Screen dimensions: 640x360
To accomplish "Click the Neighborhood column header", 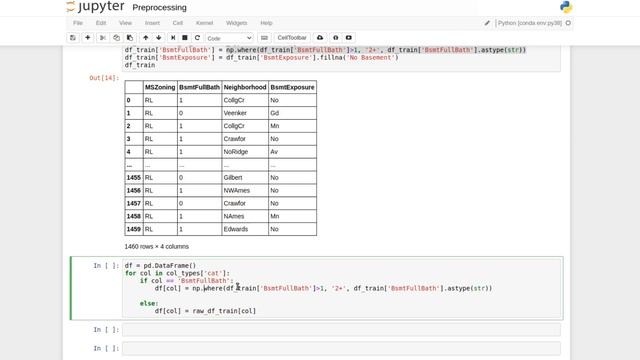I will coord(245,87).
